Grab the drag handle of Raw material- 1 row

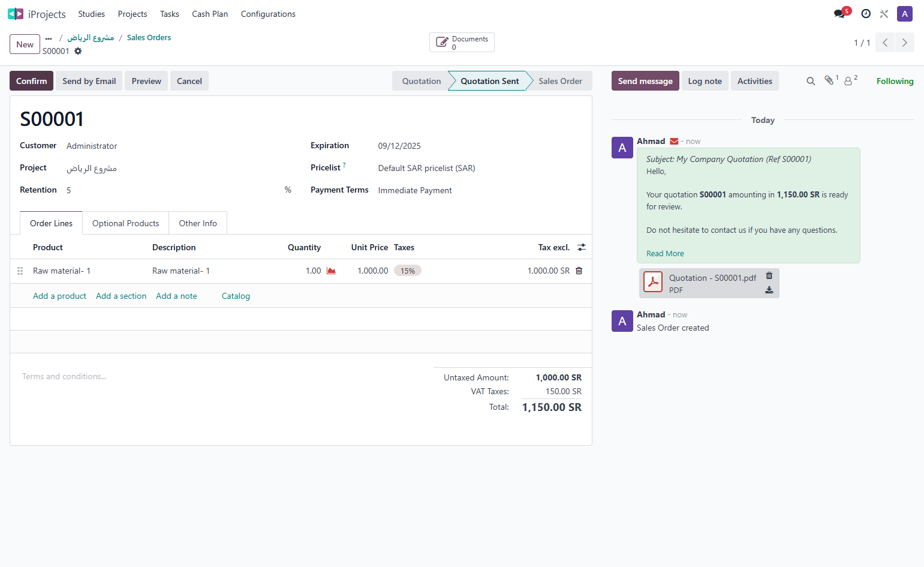pos(20,271)
